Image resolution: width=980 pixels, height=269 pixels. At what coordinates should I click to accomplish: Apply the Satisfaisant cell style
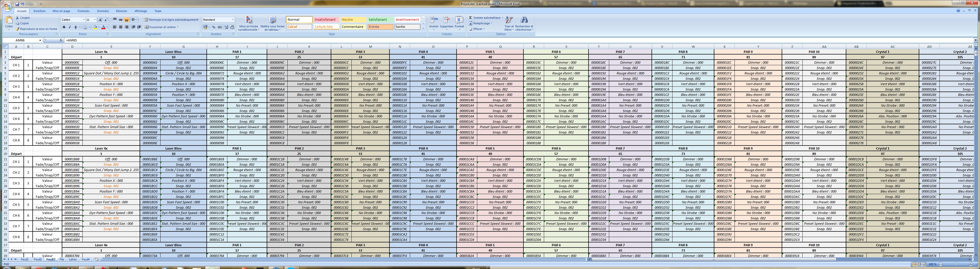click(377, 19)
